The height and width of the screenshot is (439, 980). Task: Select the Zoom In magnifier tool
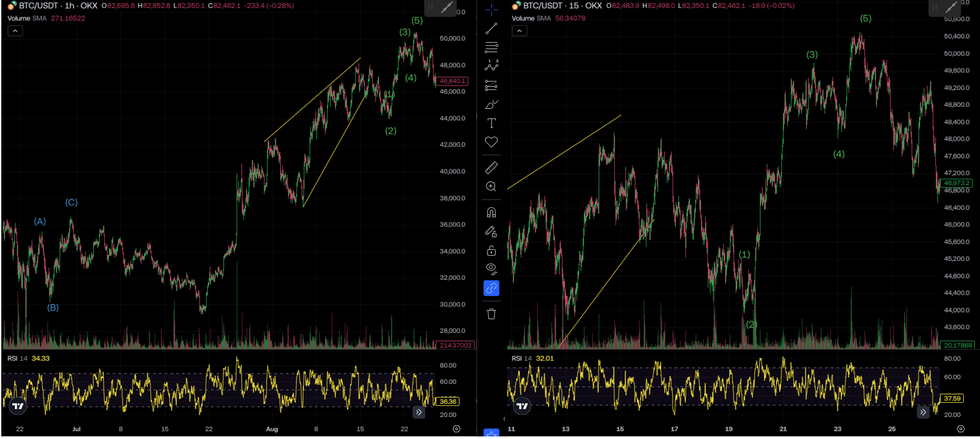[x=491, y=186]
